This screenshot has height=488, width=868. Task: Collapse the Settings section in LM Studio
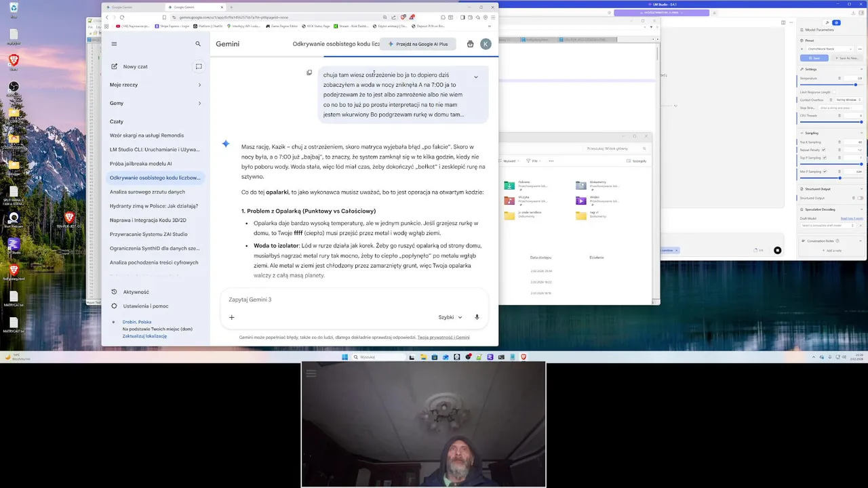(862, 69)
